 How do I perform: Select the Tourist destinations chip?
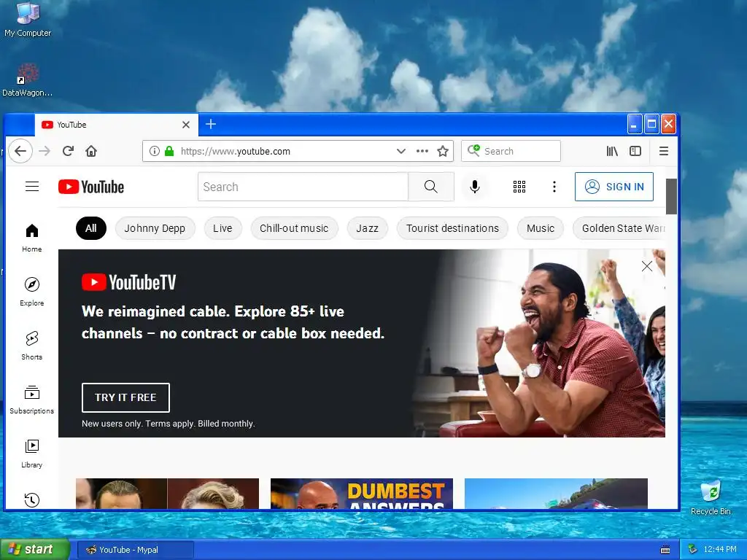point(452,228)
